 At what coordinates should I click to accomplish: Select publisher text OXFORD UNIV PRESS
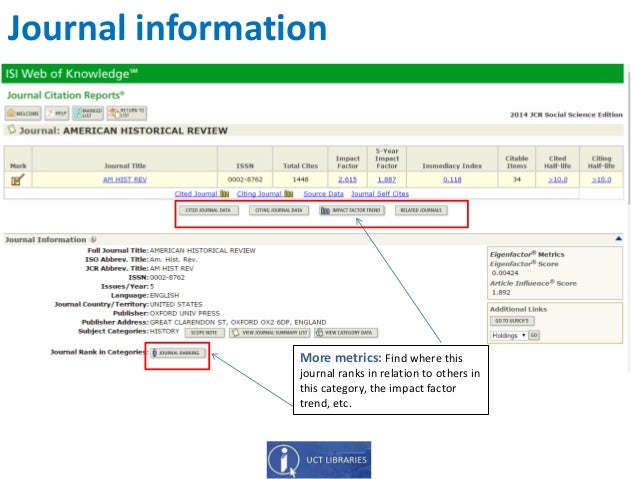pos(185,313)
